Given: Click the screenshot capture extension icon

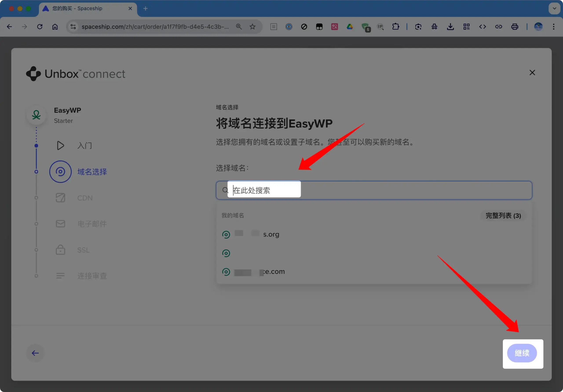Looking at the screenshot, I should point(418,26).
